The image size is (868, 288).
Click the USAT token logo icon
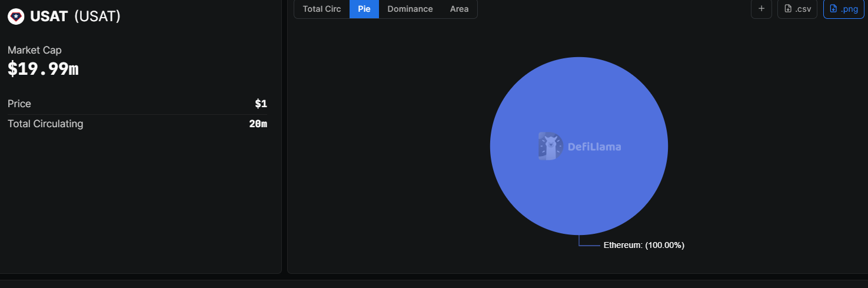(x=16, y=16)
